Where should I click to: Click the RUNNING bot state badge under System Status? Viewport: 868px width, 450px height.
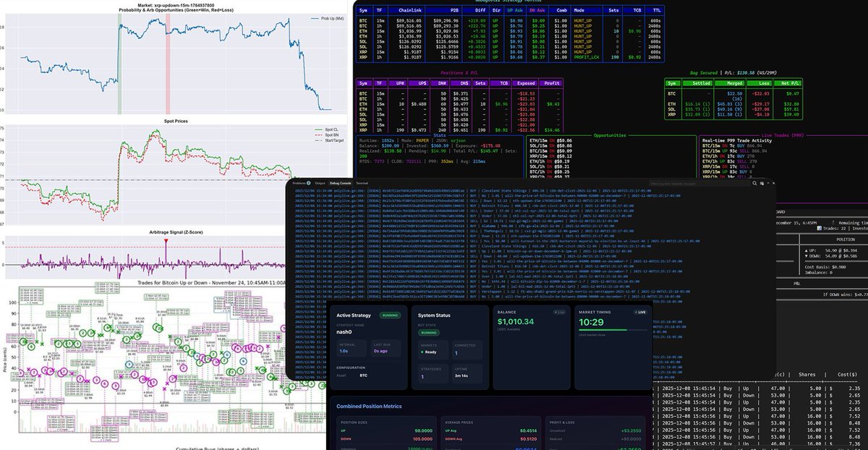(x=428, y=332)
